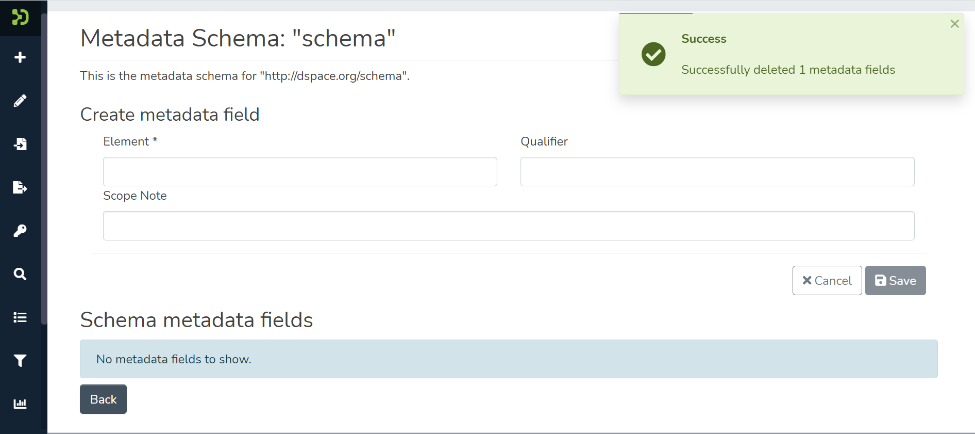Focus the Element text field
Screen dimensions: 975x434
pos(300,172)
